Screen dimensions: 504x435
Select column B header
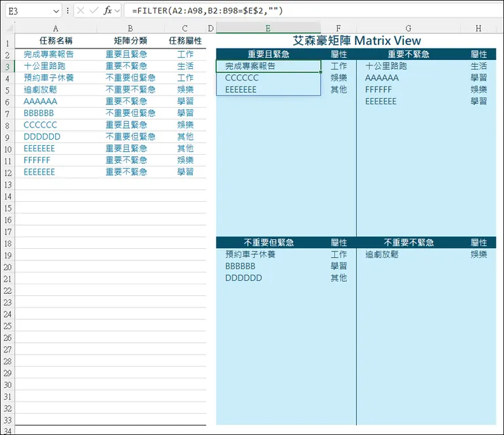coord(130,29)
